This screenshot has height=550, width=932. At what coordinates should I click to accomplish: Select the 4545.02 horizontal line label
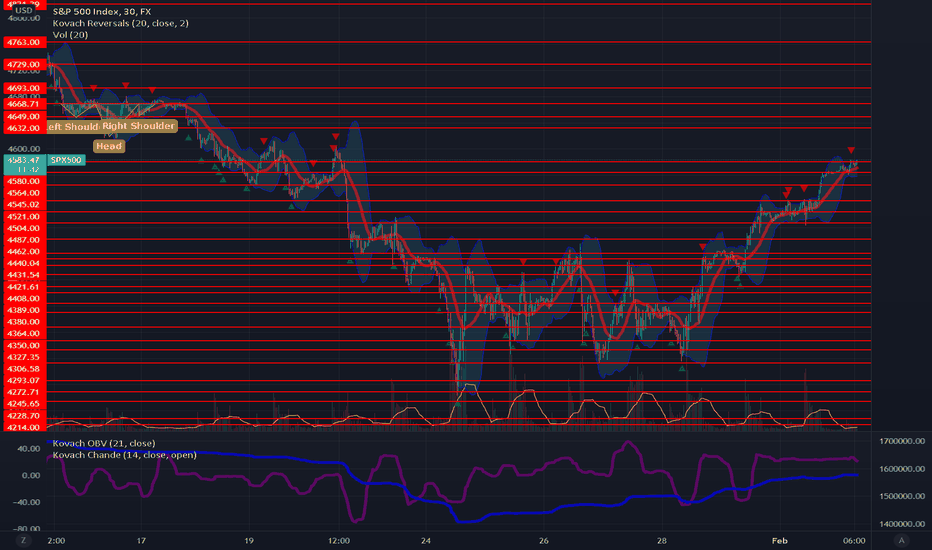24,205
